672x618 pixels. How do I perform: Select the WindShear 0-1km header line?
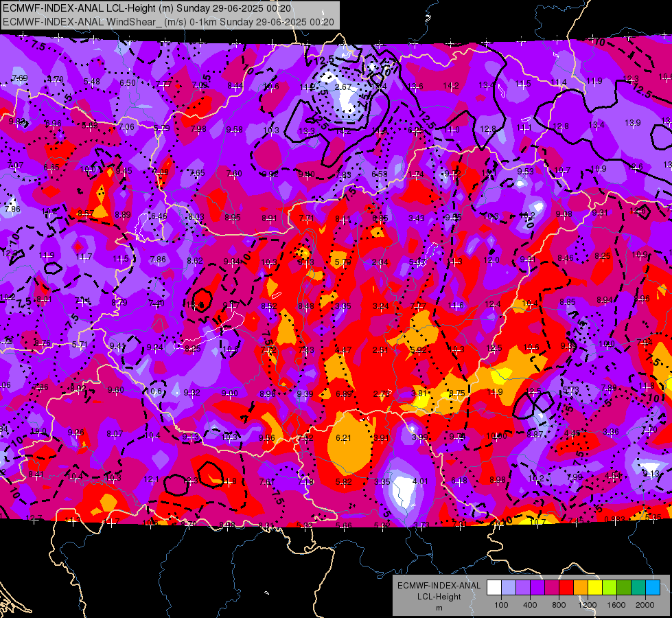pos(168,22)
